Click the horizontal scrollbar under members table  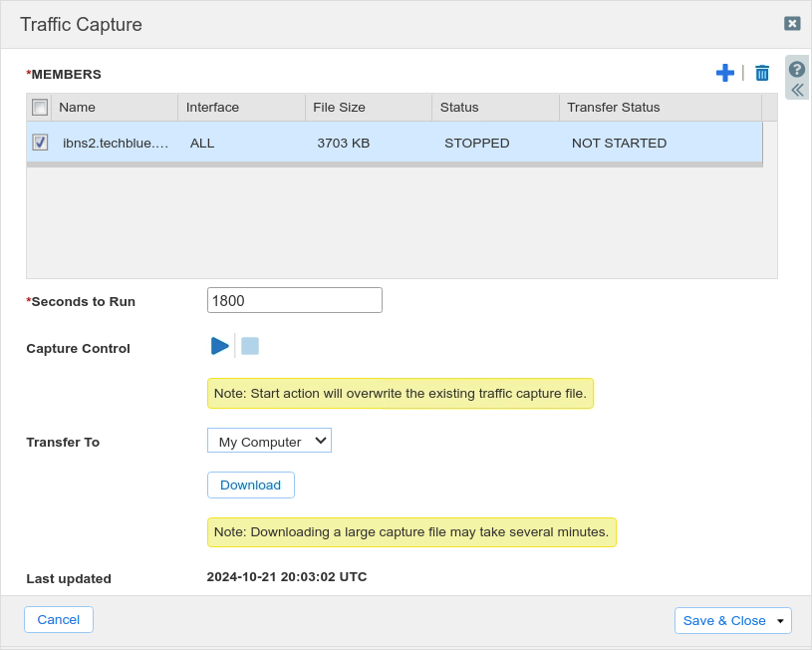[395, 164]
